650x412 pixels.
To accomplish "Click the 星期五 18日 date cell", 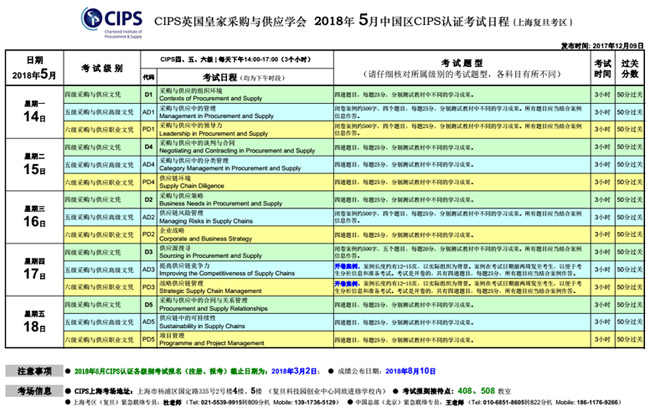I will tap(34, 322).
